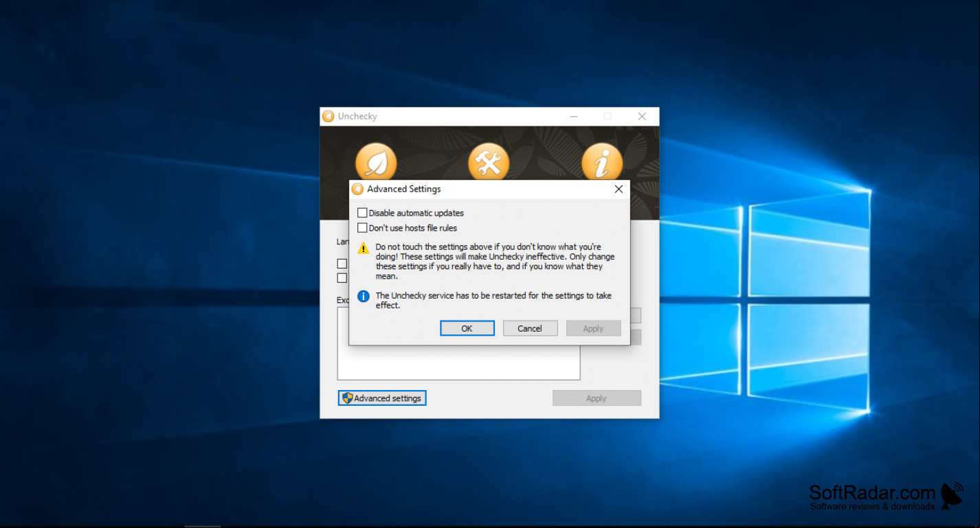Dismiss dialog with the Cancel button

(x=530, y=328)
